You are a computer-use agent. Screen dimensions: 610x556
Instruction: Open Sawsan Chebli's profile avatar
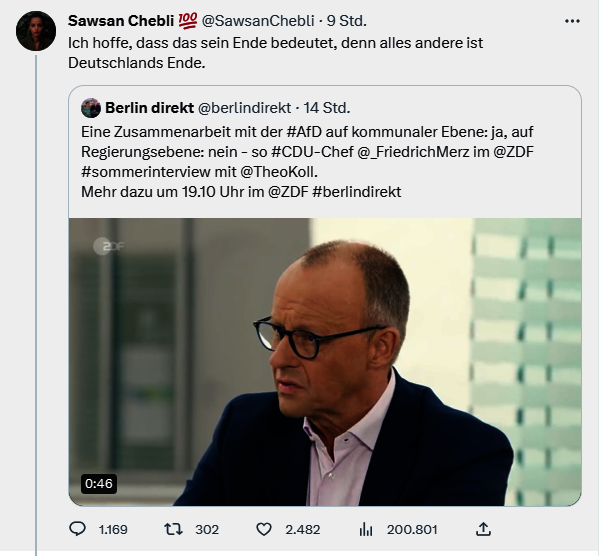tap(36, 31)
